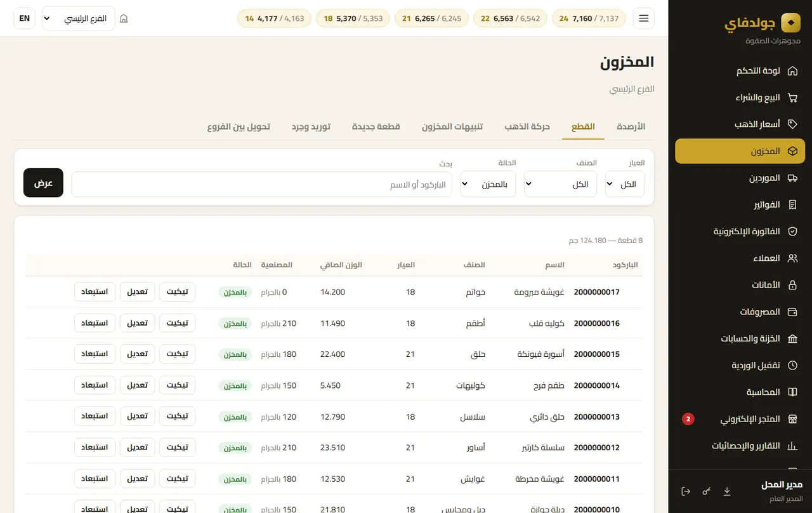Image resolution: width=812 pixels, height=513 pixels.
Task: Open the تحويل بين الفروع tab
Action: [239, 126]
